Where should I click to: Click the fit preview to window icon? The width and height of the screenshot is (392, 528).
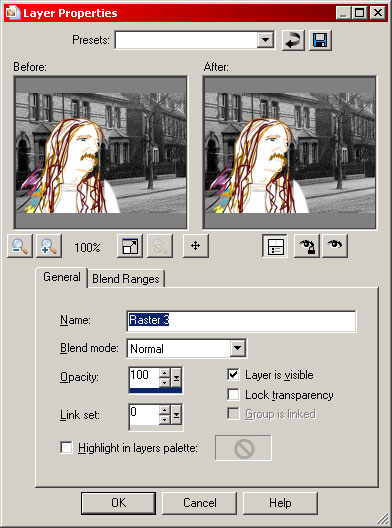[x=130, y=246]
